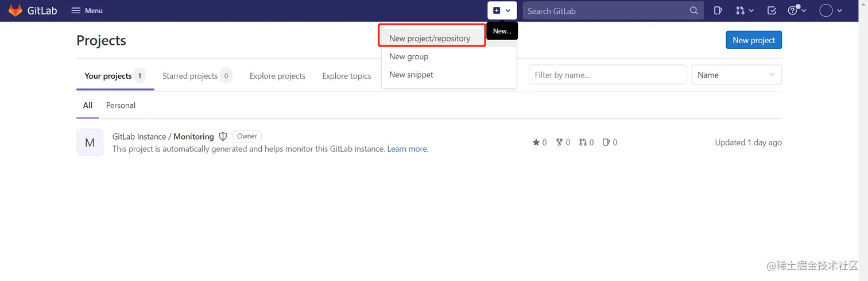Viewport: 868px width, 281px height.
Task: Open the Merge requests dropdown icon
Action: tap(745, 10)
